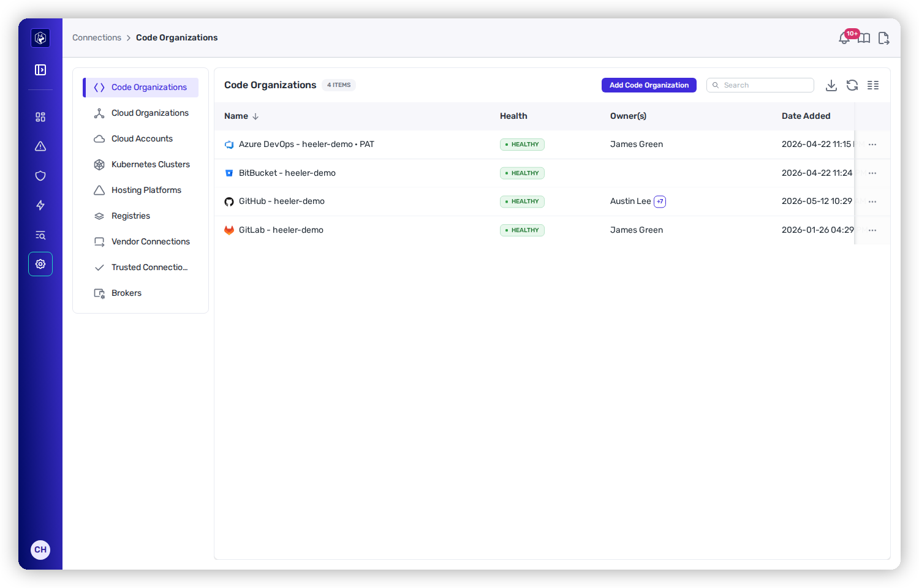This screenshot has width=919, height=588.
Task: Open the row actions menu for GitHub
Action: (x=872, y=202)
